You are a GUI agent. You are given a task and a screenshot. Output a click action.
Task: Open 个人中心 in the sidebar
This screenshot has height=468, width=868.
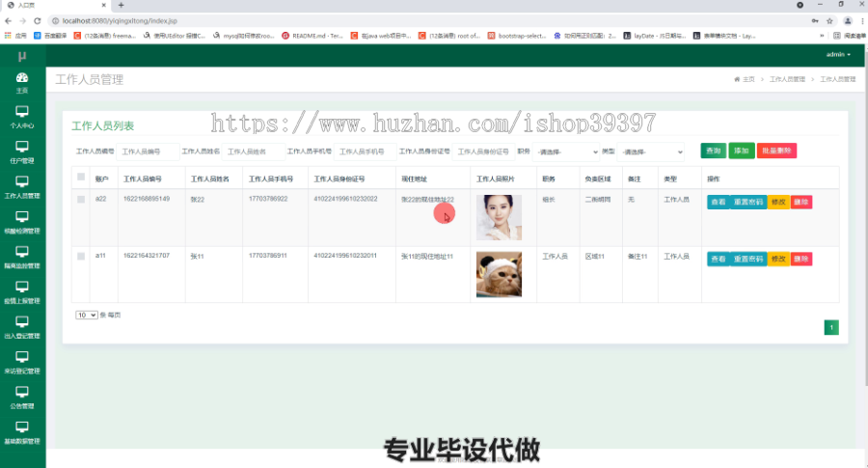pyautogui.click(x=22, y=118)
